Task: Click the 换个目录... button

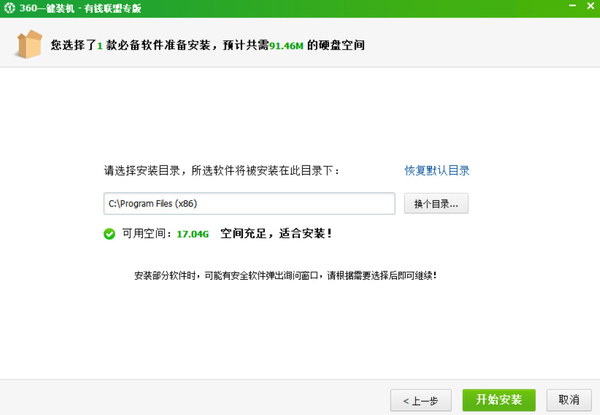Action: click(x=436, y=203)
